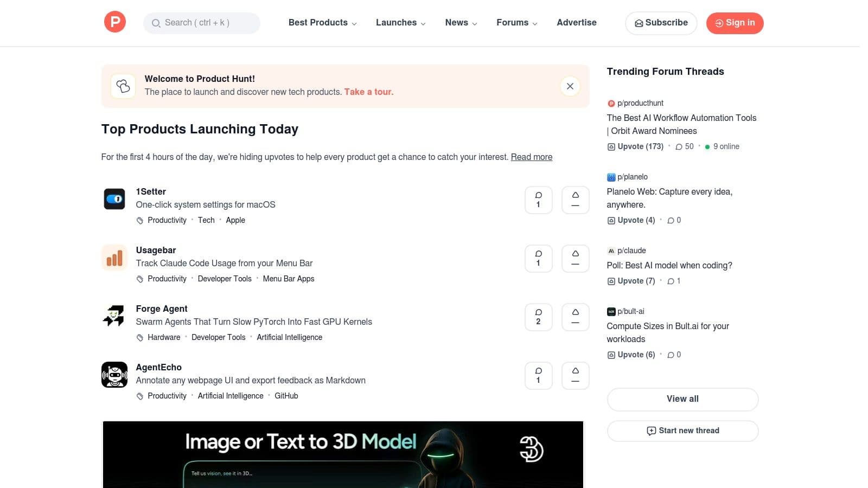Click the magnifier icon in the search bar
This screenshot has width=868, height=488.
point(156,23)
